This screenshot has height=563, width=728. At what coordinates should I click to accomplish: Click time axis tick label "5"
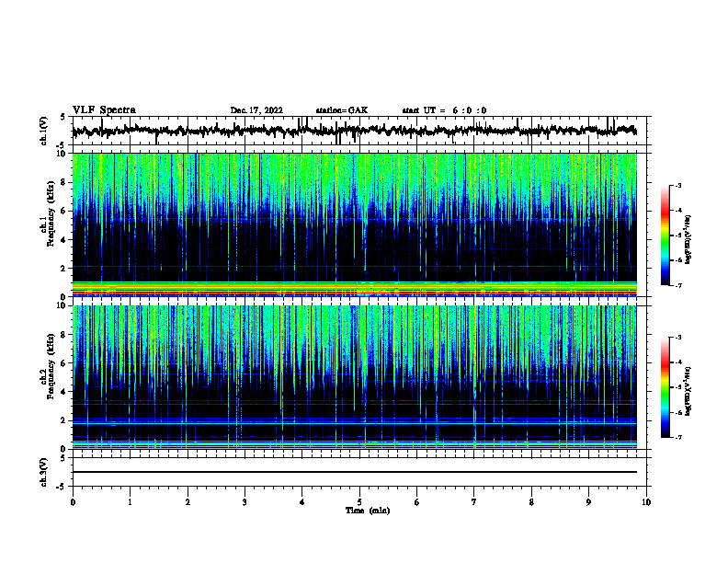(359, 502)
